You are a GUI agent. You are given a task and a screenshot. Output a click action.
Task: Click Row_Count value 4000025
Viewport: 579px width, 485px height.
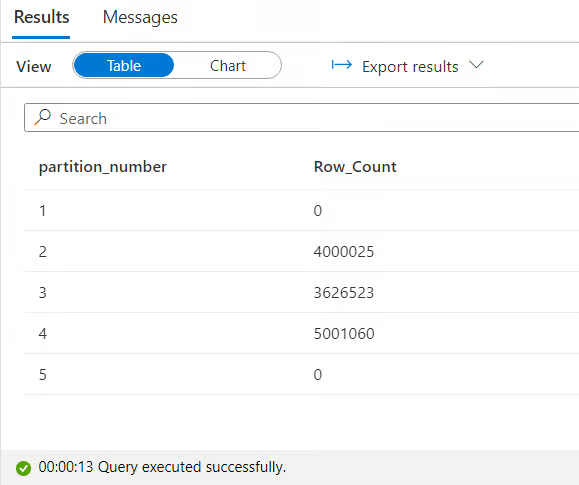[344, 252]
